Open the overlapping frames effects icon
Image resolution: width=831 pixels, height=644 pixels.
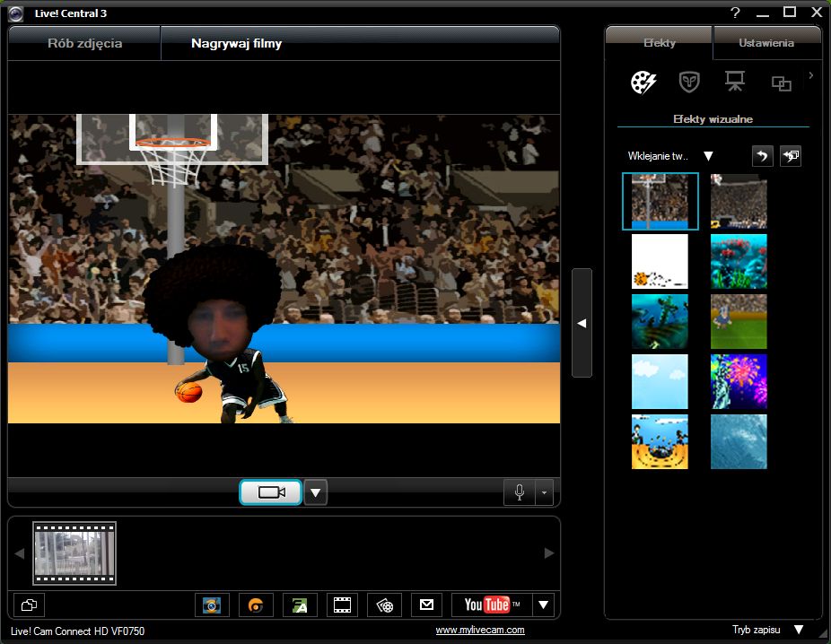pyautogui.click(x=781, y=83)
